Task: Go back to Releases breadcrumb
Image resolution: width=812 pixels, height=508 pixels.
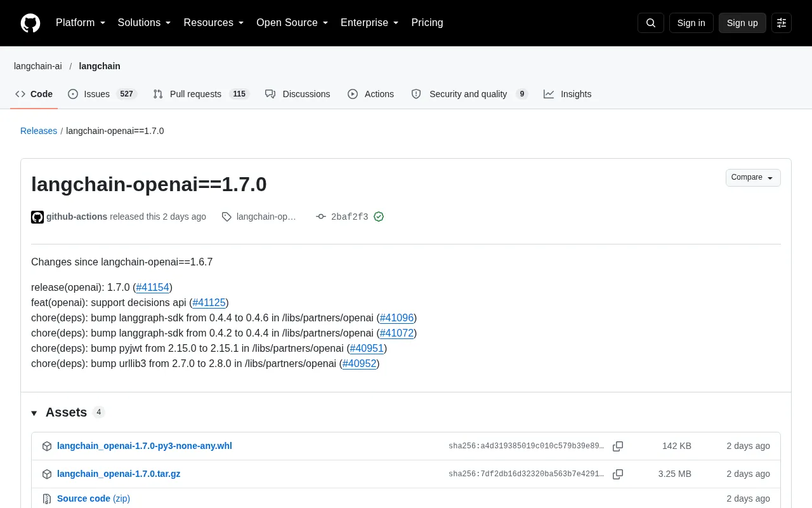Action: pos(39,131)
